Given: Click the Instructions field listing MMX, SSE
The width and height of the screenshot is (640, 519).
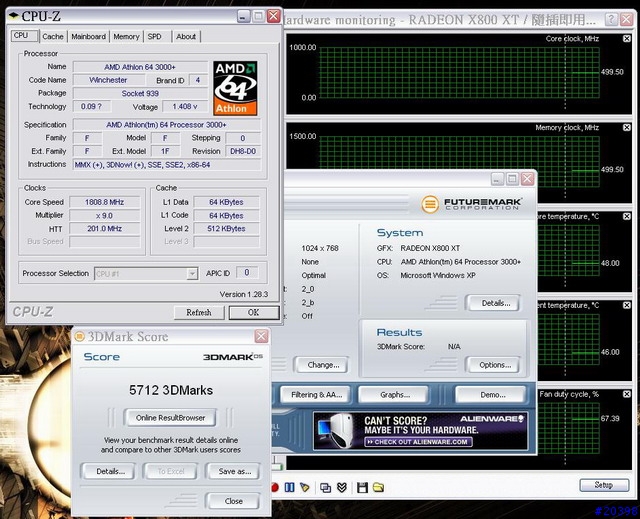Looking at the screenshot, I should pos(167,165).
